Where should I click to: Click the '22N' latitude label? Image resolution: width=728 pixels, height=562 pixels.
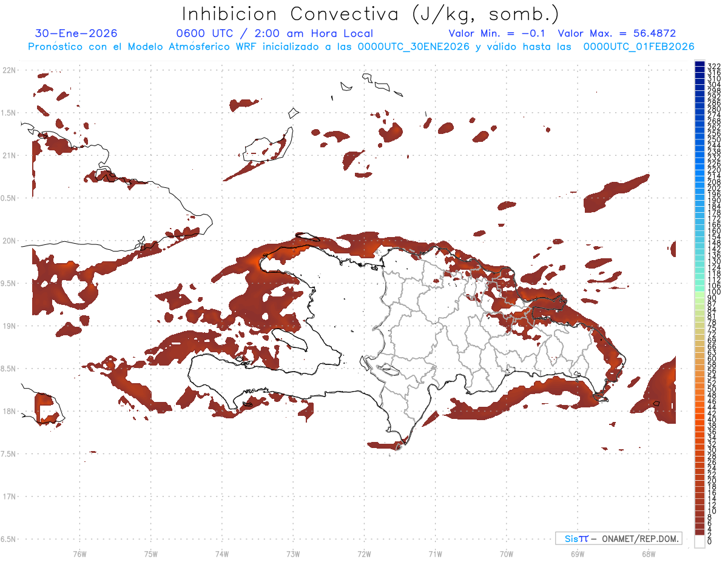coord(9,70)
